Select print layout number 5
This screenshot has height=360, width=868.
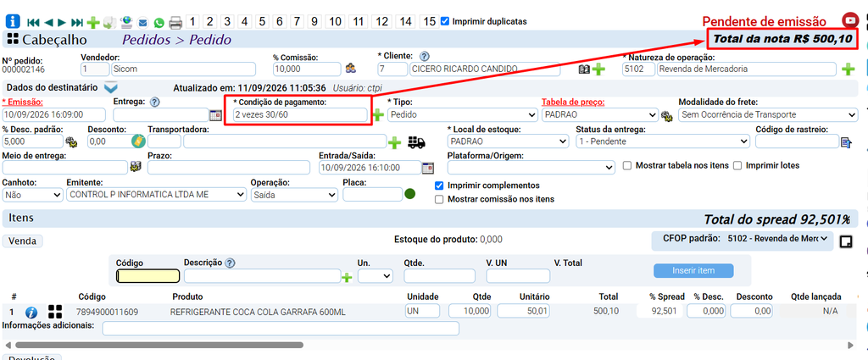263,21
